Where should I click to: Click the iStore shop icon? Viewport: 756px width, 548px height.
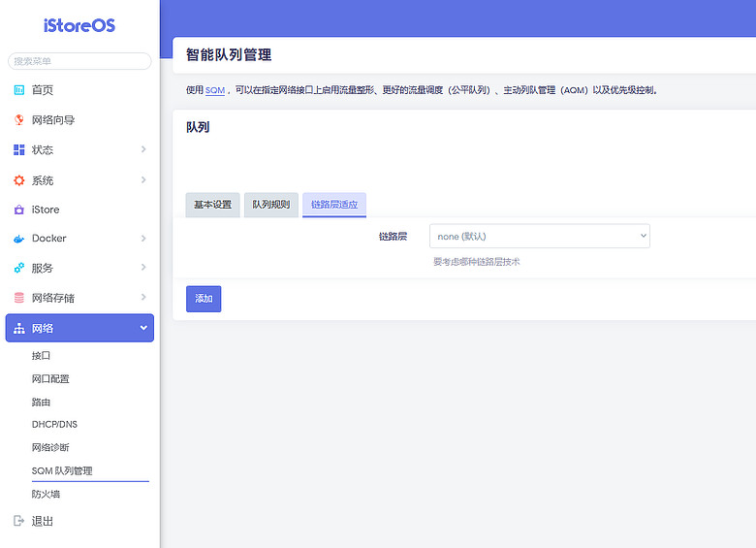click(19, 210)
